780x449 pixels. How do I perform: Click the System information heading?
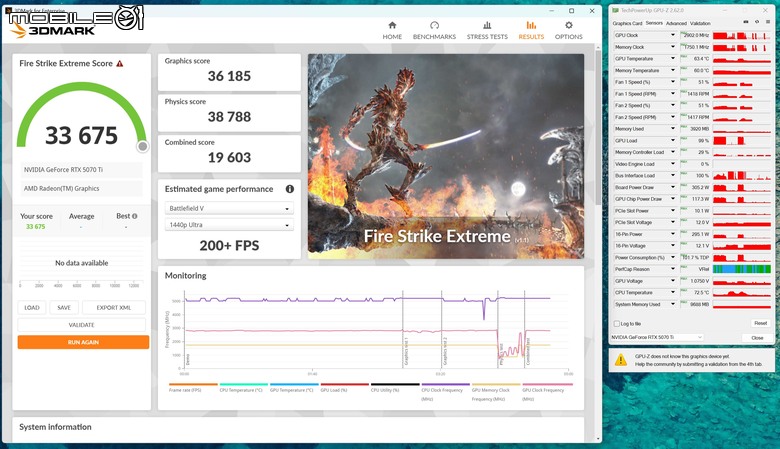55,427
